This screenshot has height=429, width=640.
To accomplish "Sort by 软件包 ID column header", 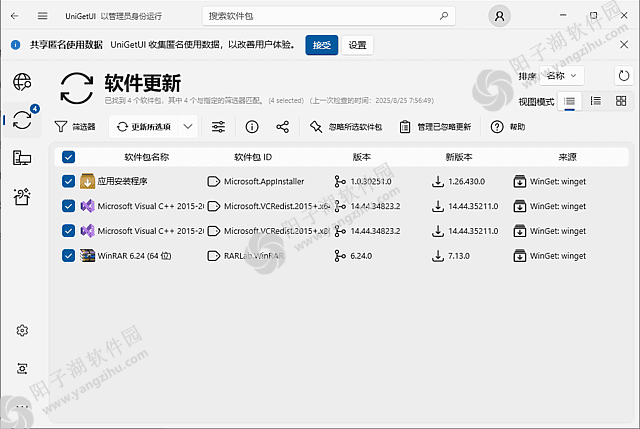I will 253,157.
